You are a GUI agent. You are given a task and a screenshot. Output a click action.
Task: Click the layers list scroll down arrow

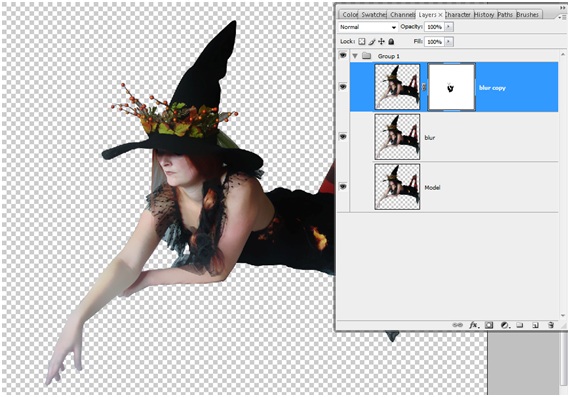[563, 316]
